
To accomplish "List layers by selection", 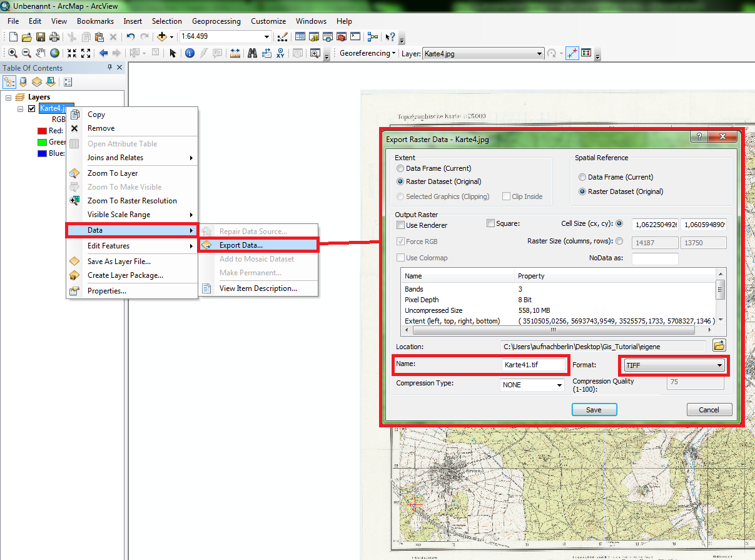I will (51, 81).
